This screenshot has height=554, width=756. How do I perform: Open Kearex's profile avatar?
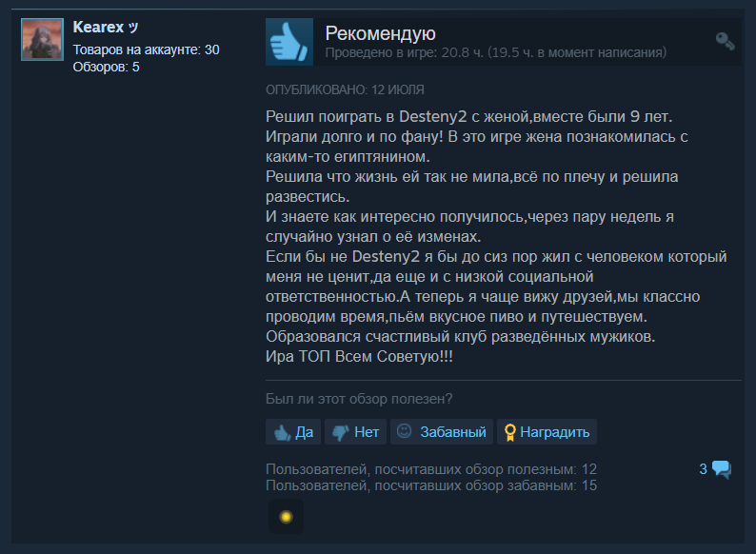point(43,40)
